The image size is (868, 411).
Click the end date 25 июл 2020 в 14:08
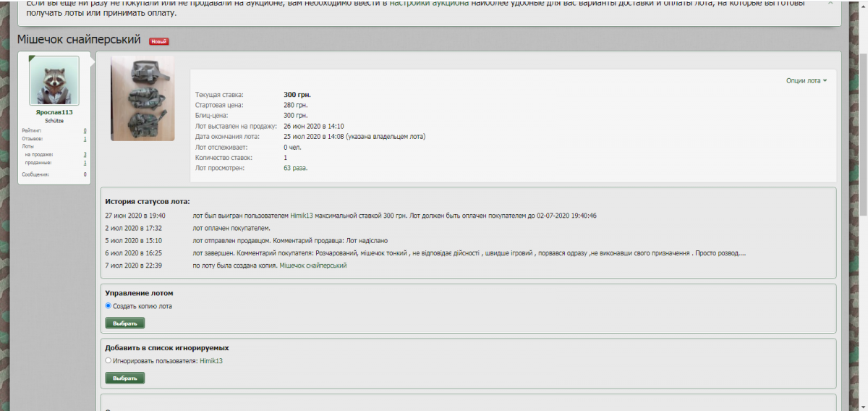(313, 136)
